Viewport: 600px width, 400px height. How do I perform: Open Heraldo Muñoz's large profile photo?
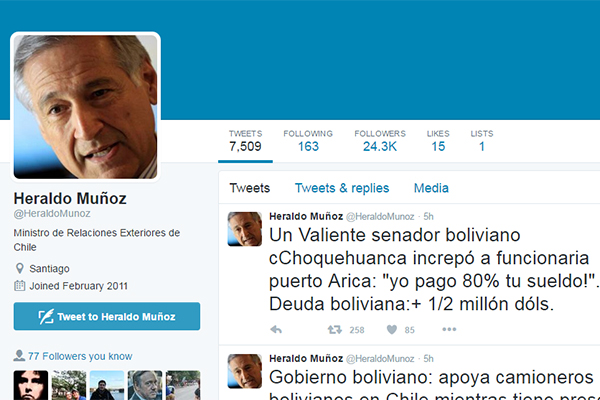coord(85,107)
